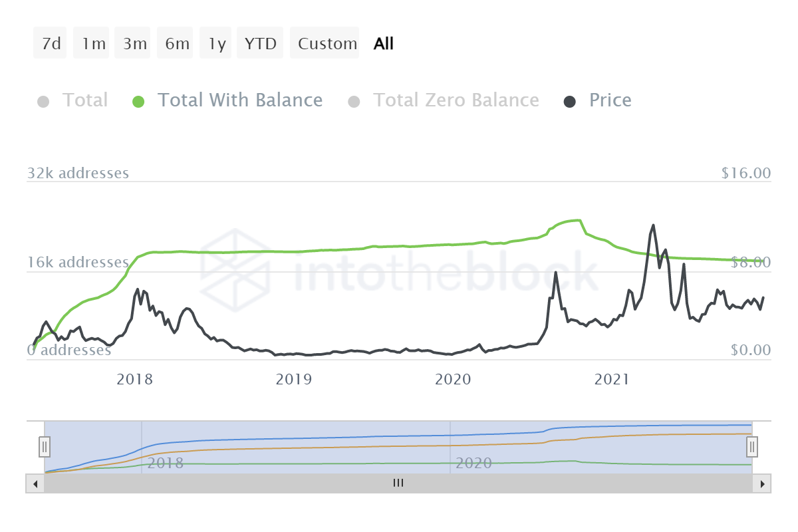Grab the left navigator range handle
Screen dimensions: 798x532
pyautogui.click(x=45, y=447)
